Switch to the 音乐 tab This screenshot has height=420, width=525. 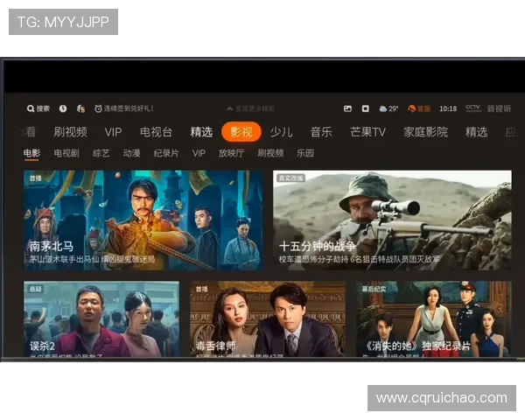click(321, 132)
